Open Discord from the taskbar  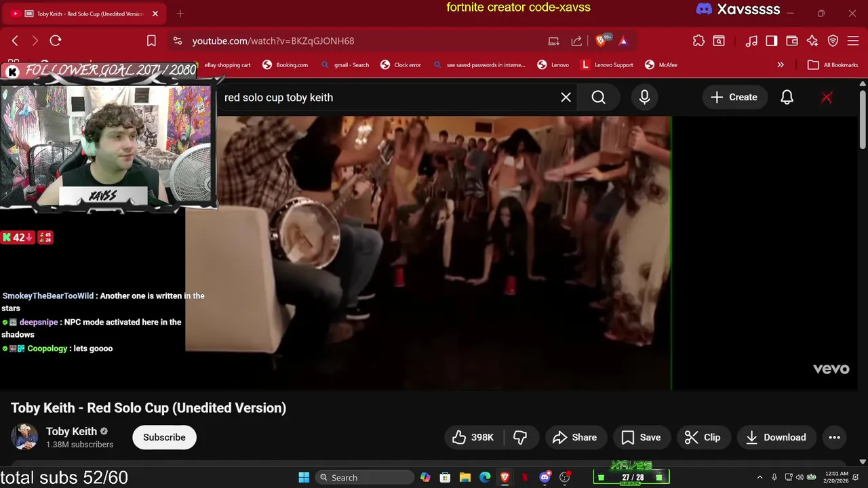545,478
